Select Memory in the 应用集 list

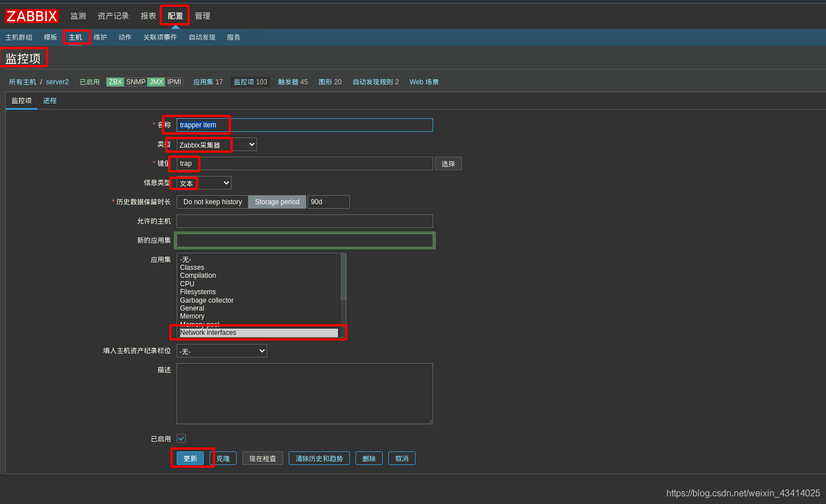point(259,316)
